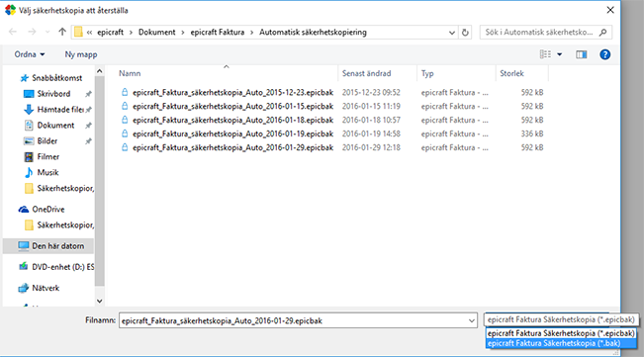Toggle the preview pane icon
The image size is (644, 357).
click(581, 54)
